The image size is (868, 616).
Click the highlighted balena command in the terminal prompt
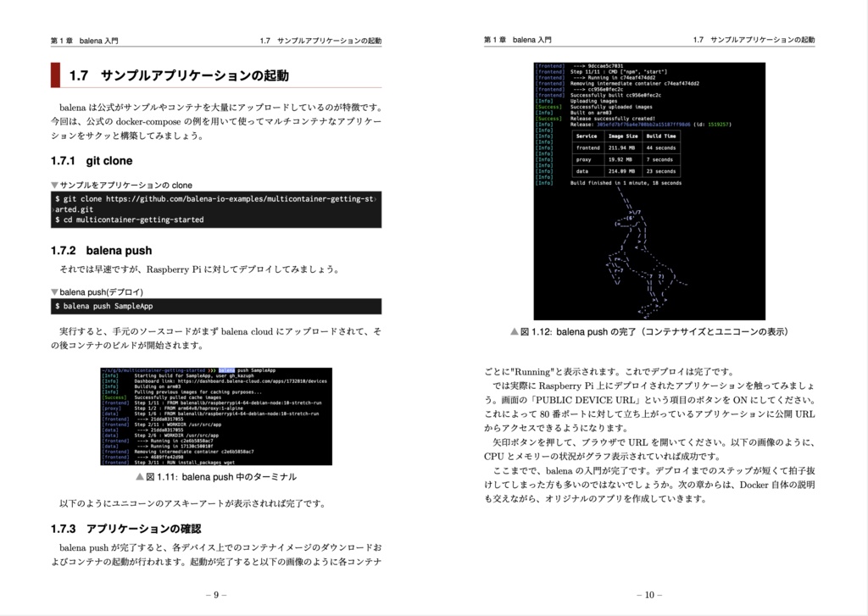[226, 369]
